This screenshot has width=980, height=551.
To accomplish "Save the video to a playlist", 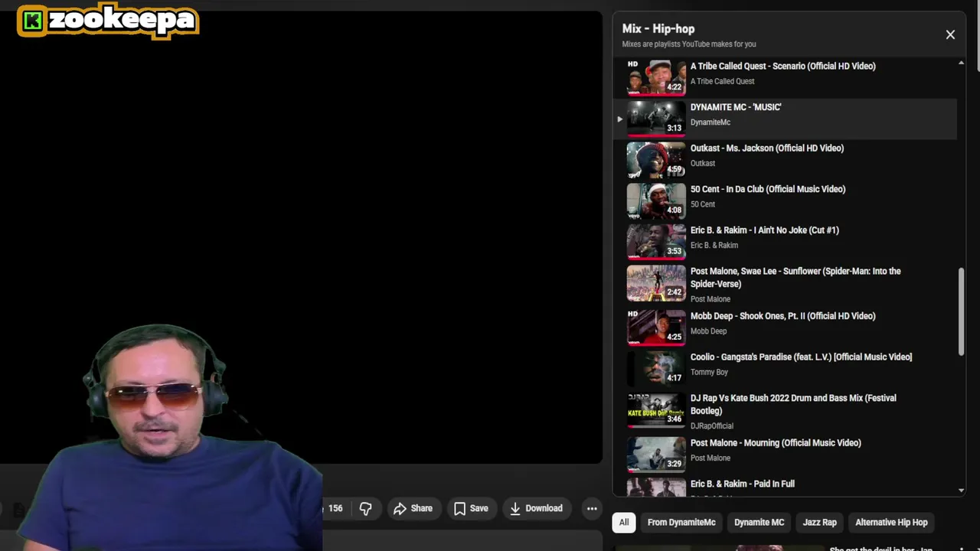I will coord(471,508).
